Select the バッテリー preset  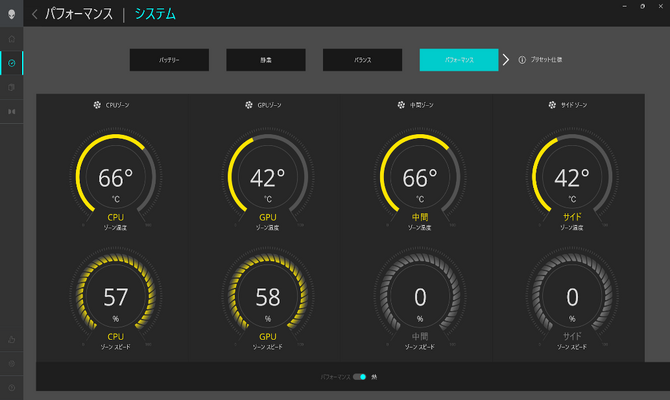click(169, 60)
